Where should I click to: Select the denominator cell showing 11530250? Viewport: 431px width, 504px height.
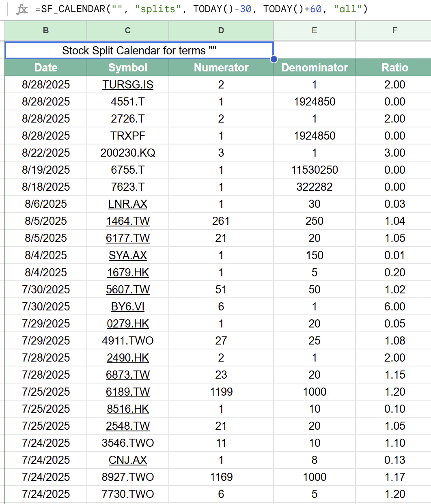(314, 170)
